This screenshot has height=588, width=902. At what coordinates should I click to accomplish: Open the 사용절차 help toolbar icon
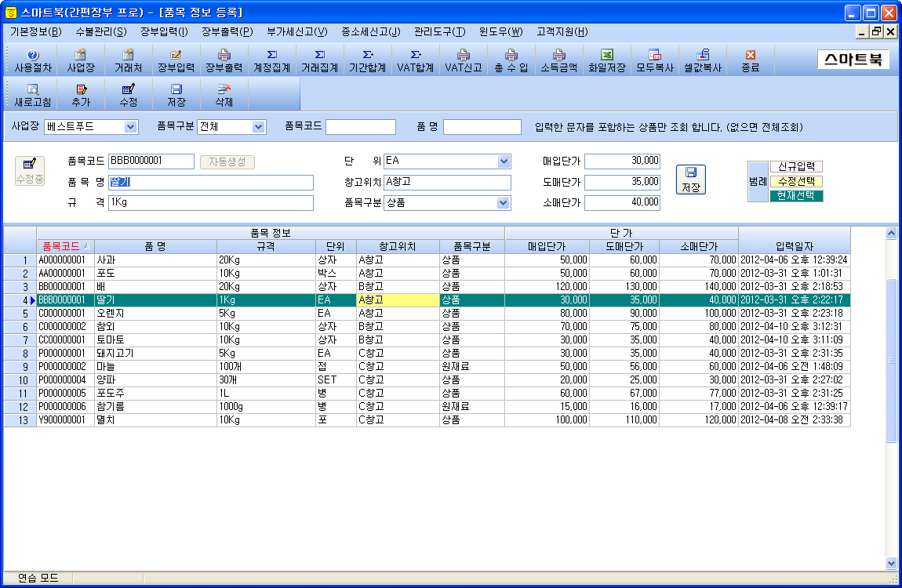[x=33, y=60]
